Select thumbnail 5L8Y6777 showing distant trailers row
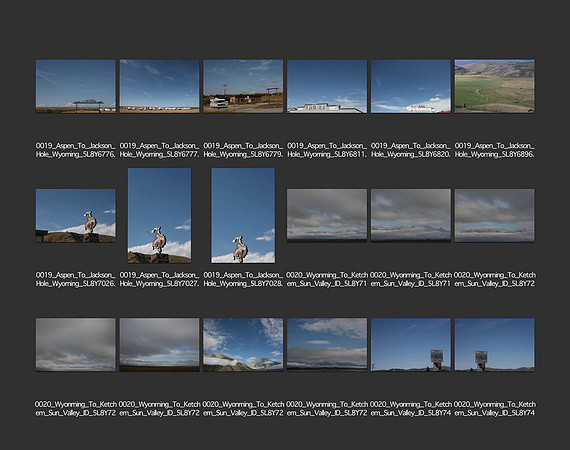Viewport: 570px width, 450px height. point(160,87)
